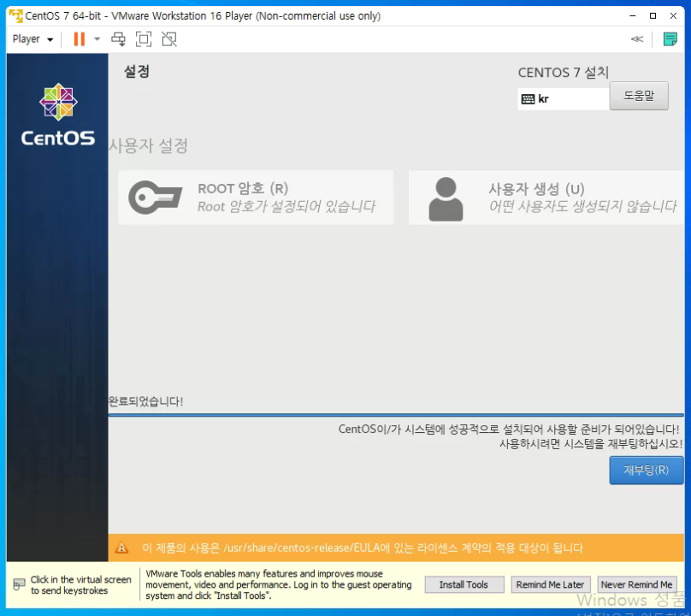Screen dimensions: 691x616
Task: Close the VMware Player window
Action: coord(673,16)
